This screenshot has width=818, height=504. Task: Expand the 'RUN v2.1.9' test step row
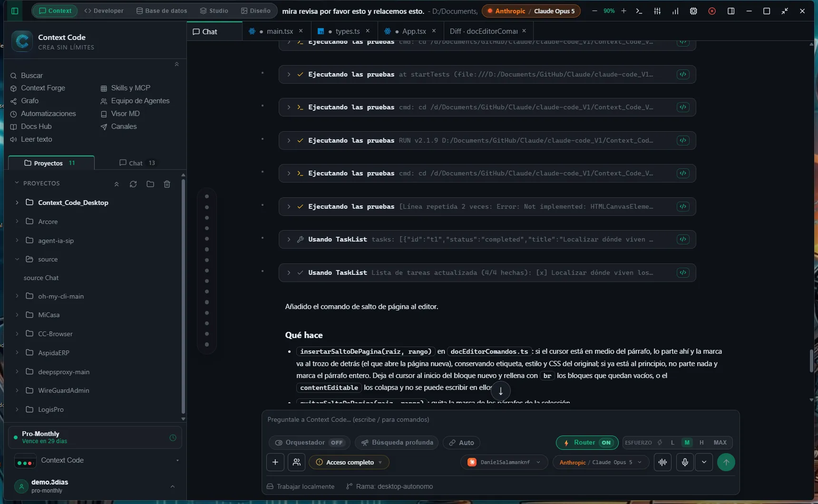(289, 140)
